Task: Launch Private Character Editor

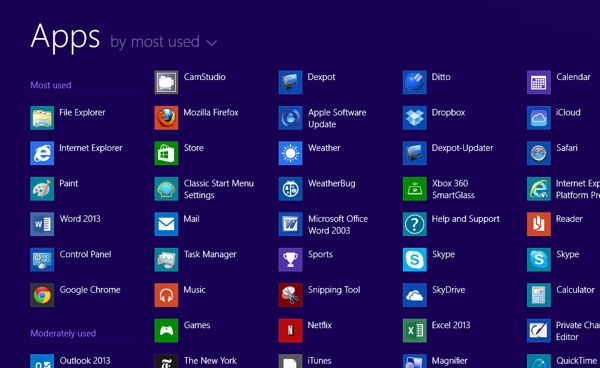Action: tap(563, 331)
